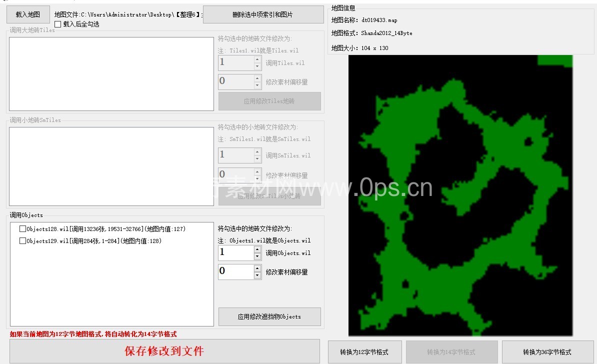Screen dimensions: 597x364
Task: Increase Objects 修改素材偏移量 spinner value
Action: (x=257, y=268)
